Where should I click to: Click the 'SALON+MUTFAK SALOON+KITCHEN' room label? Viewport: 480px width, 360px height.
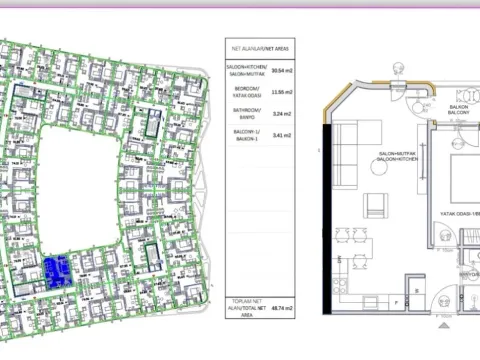point(397,157)
